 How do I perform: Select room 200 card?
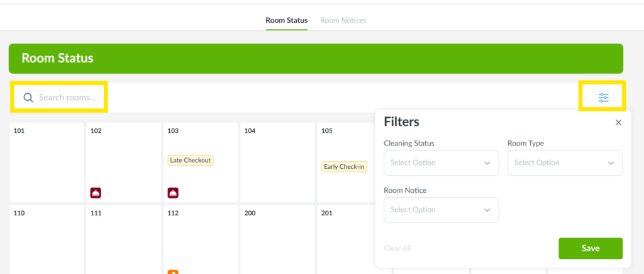pos(277,239)
